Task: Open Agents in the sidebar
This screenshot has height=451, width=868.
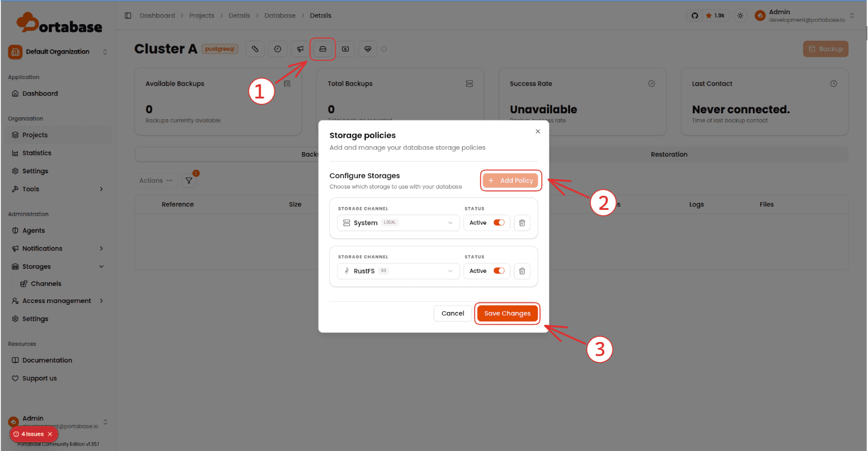Action: [x=58, y=231]
